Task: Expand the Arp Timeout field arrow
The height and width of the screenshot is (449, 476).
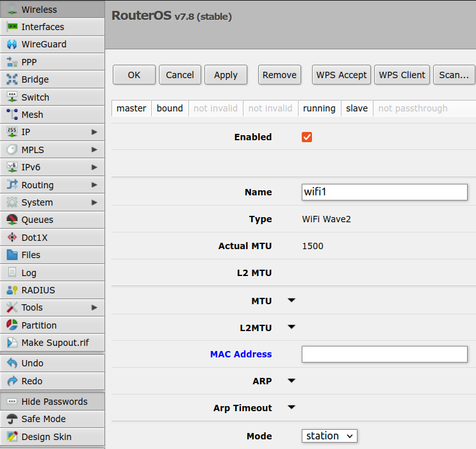Action: pos(291,407)
